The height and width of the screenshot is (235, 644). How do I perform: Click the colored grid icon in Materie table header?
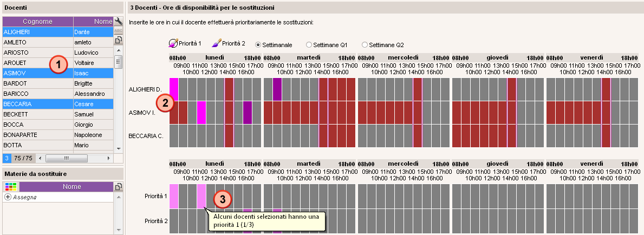pyautogui.click(x=11, y=187)
